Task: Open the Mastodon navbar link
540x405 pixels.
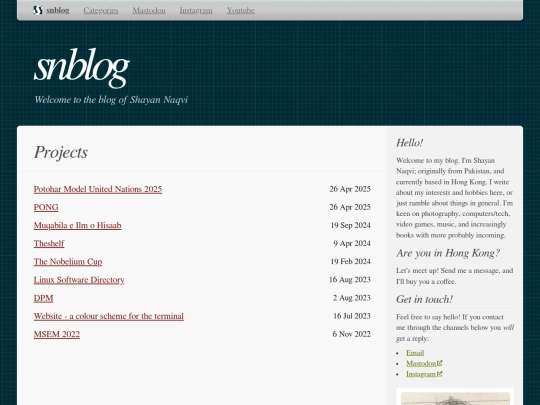Action: coord(149,10)
